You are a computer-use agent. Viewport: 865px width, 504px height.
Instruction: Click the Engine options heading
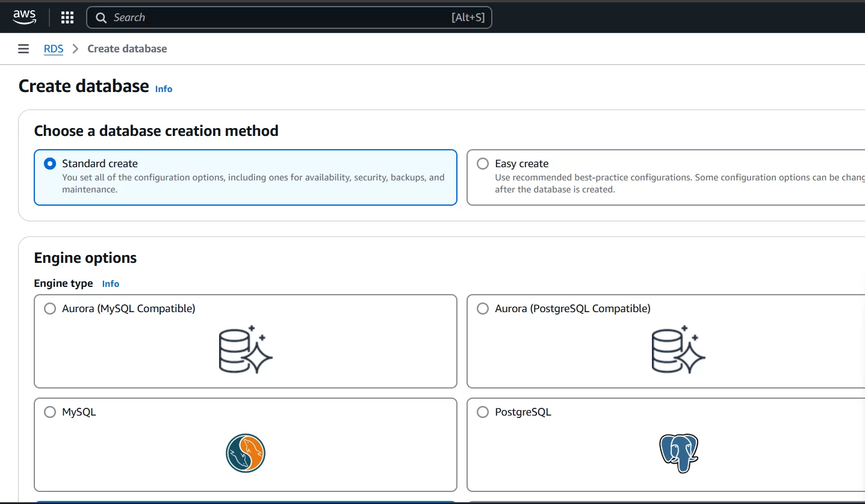[85, 257]
